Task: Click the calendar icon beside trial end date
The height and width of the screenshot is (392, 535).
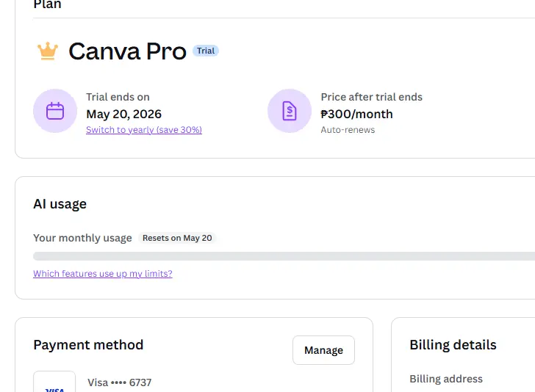Action: point(55,111)
